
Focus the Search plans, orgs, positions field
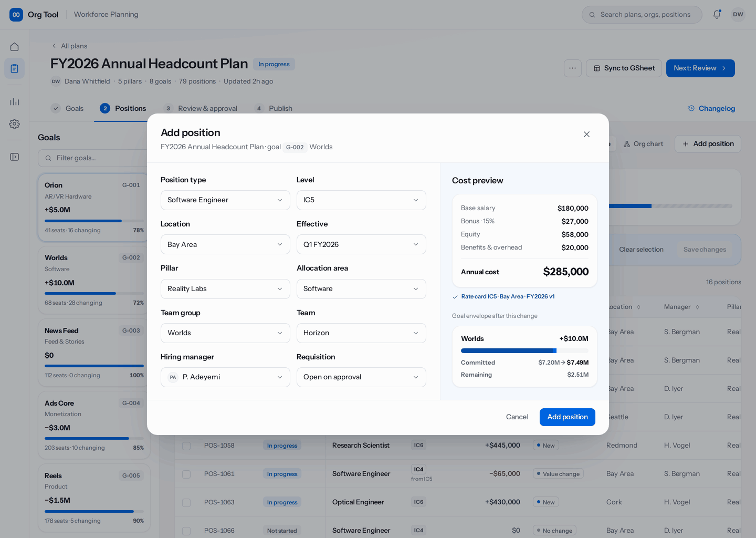click(642, 15)
